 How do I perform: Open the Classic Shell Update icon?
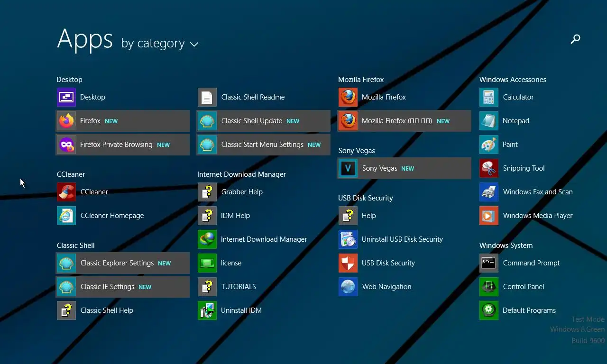click(207, 121)
